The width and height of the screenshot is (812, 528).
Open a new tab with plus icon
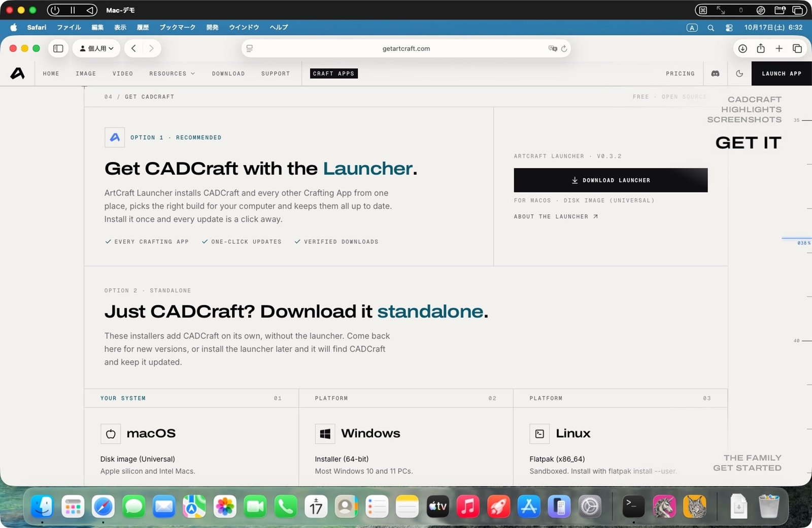pyautogui.click(x=779, y=49)
